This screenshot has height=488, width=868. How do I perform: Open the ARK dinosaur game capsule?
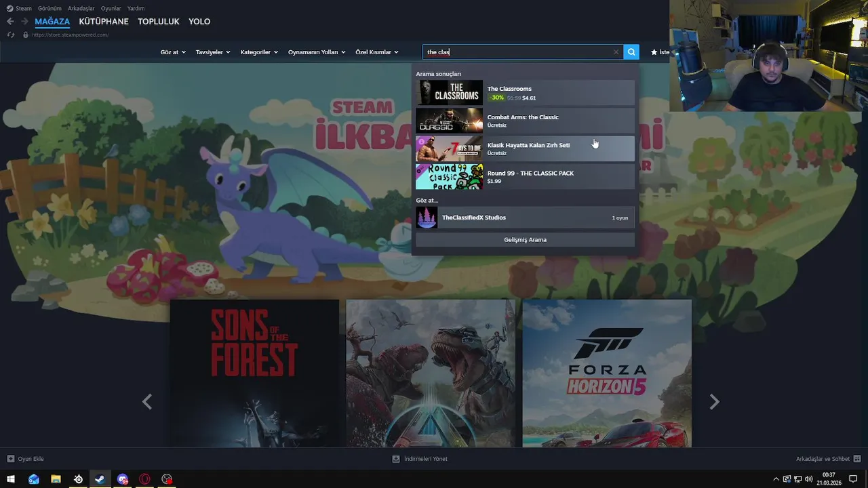431,373
